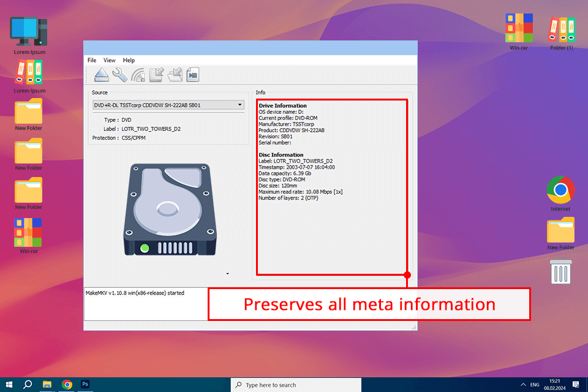The image size is (588, 392).
Task: Click the 'Disc type: DVD-ROM' line
Action: [282, 179]
